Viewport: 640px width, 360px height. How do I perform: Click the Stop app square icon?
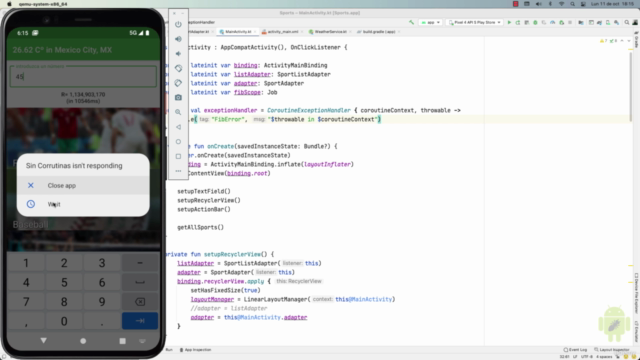pyautogui.click(x=570, y=22)
